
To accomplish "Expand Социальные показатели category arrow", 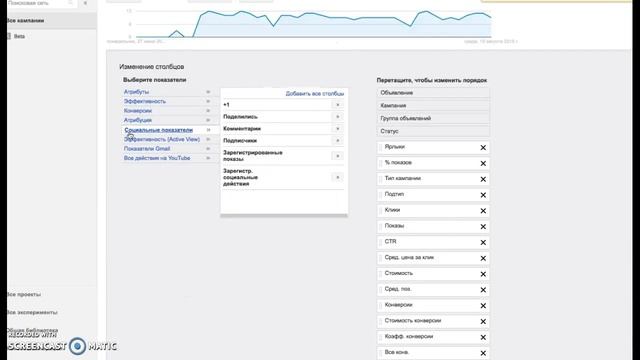I will (208, 130).
